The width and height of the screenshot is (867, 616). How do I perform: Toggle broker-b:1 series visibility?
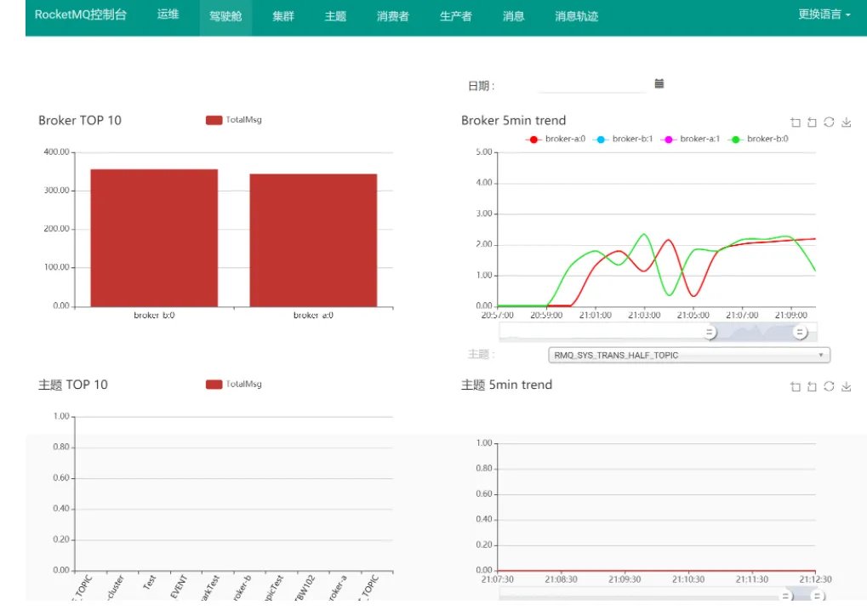(623, 139)
